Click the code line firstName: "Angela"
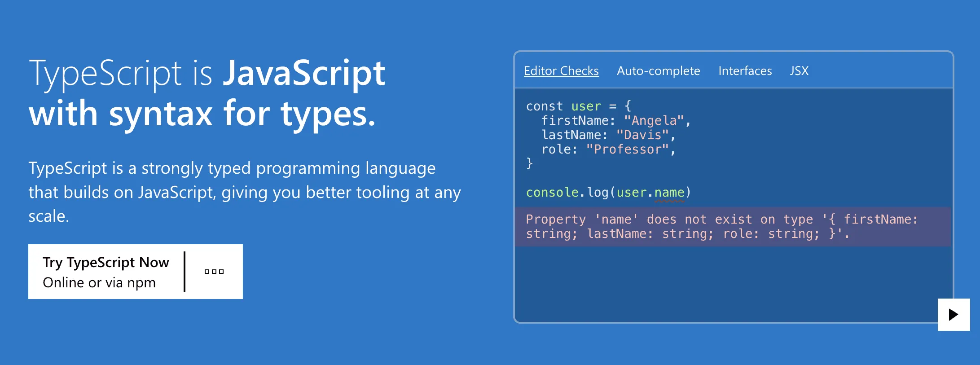Screen dimensions: 980x365 pos(616,121)
